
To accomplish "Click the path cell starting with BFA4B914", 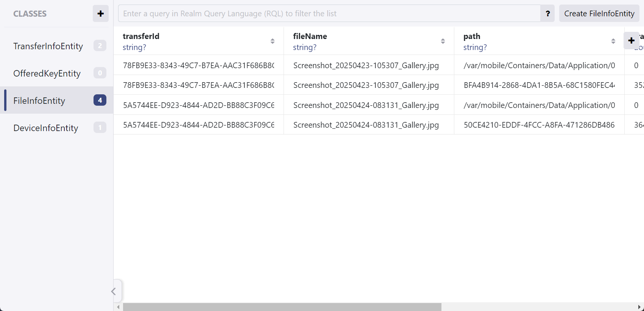I will click(539, 85).
